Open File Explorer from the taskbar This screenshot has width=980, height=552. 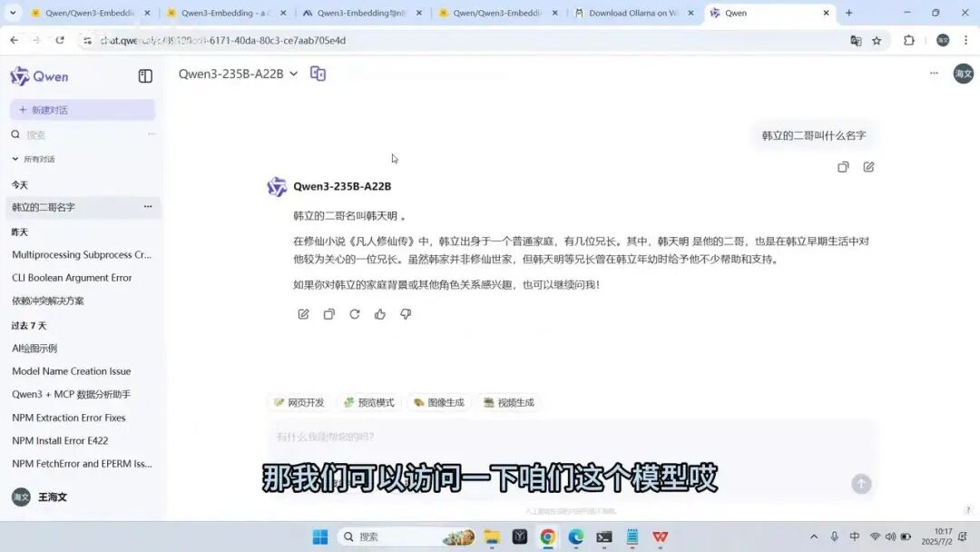pyautogui.click(x=492, y=537)
